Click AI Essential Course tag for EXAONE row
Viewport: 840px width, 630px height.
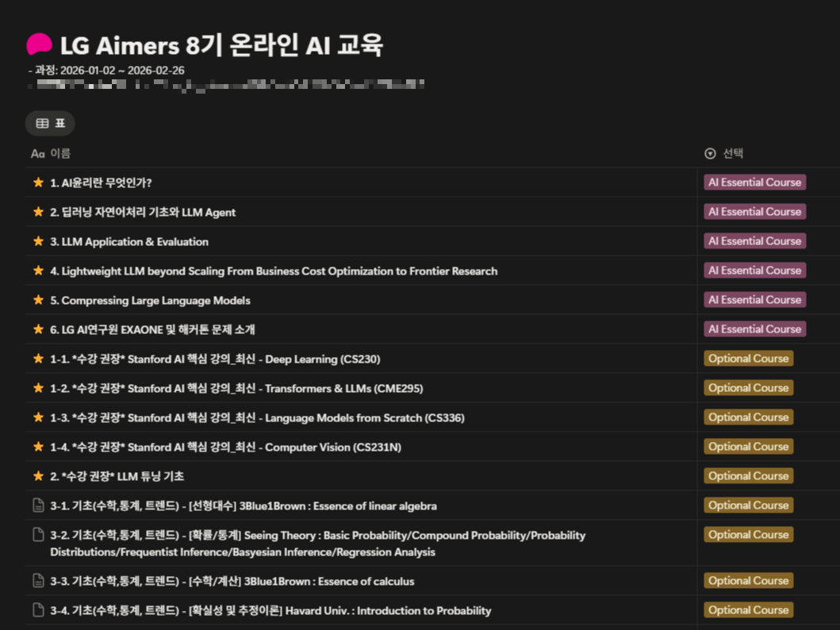tap(755, 329)
